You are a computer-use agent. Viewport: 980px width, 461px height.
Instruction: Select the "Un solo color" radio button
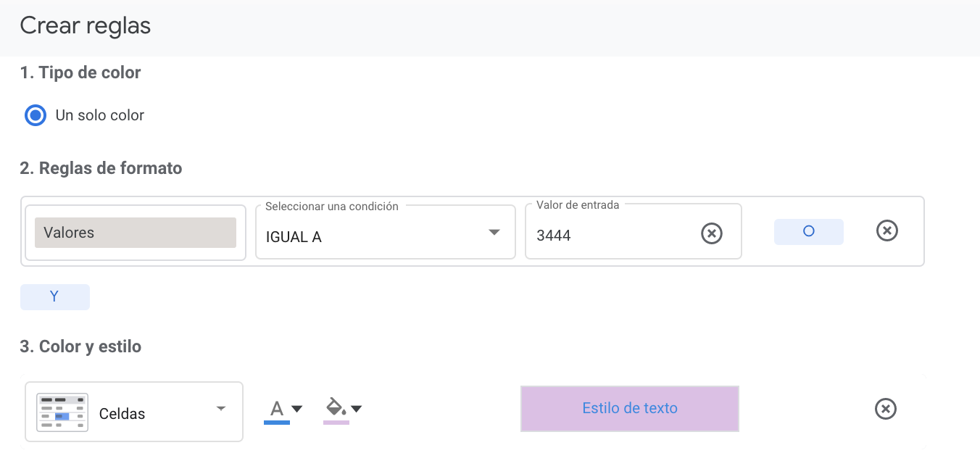pos(36,115)
